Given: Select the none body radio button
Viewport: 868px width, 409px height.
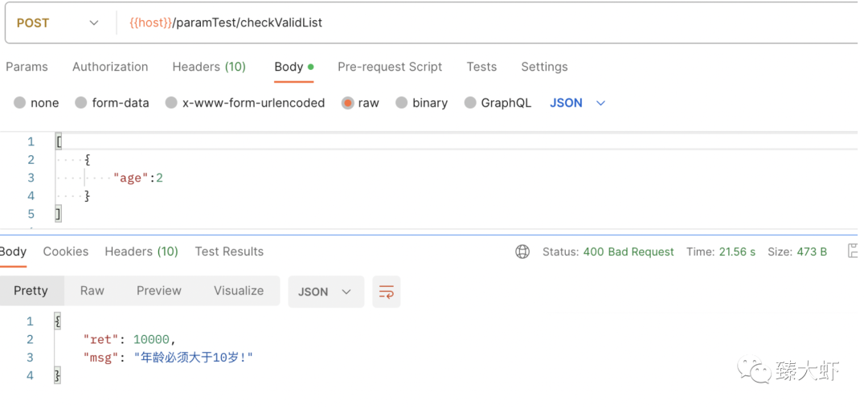Looking at the screenshot, I should [20, 103].
